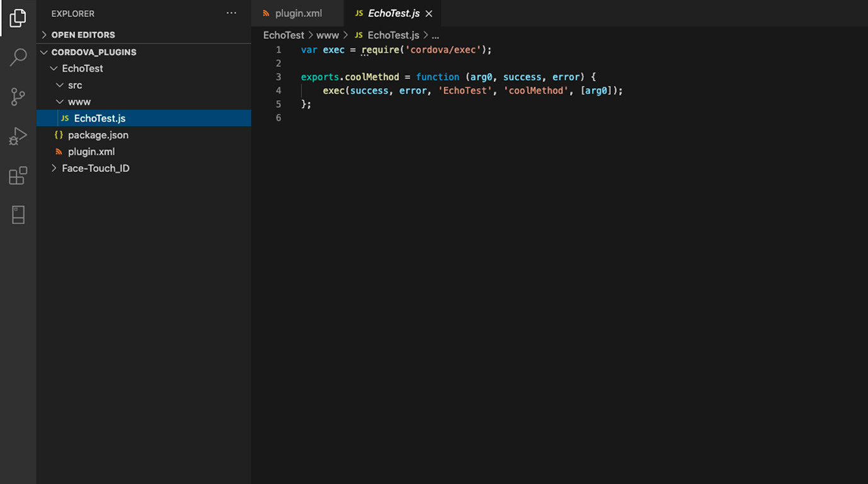868x484 pixels.
Task: Open the Run and Debug icon
Action: click(18, 136)
